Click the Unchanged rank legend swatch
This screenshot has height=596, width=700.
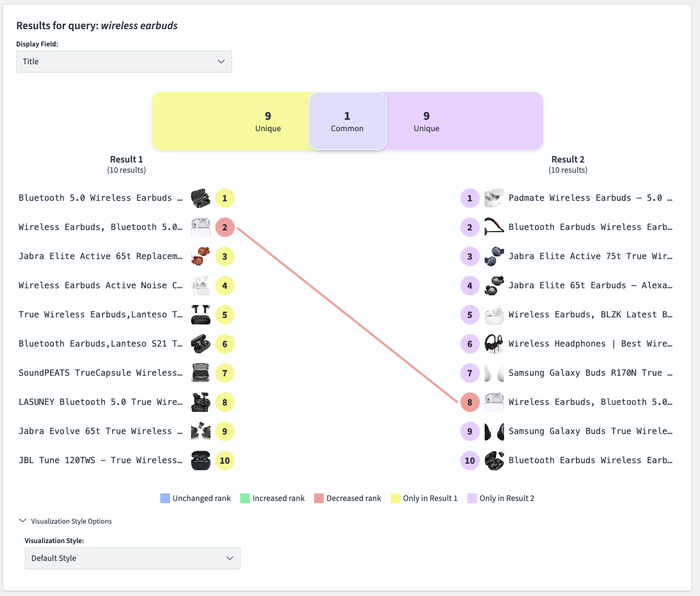[165, 498]
